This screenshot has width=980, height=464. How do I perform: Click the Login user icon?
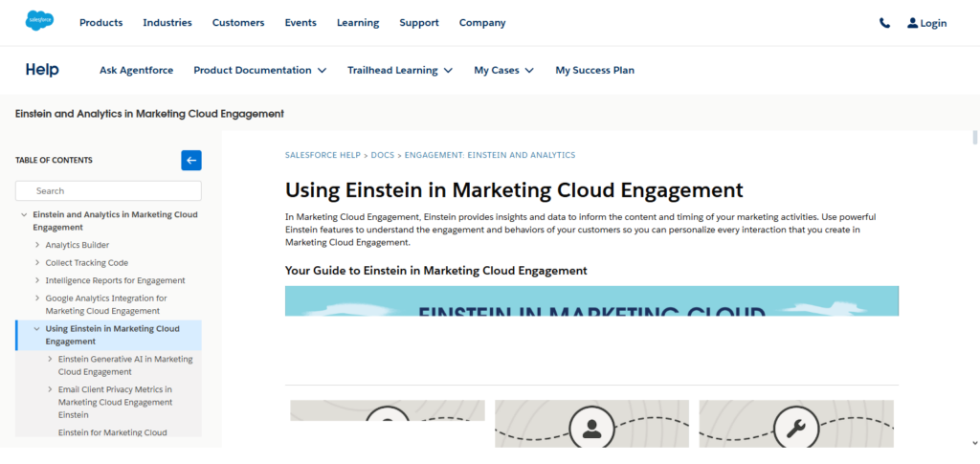[x=912, y=23]
